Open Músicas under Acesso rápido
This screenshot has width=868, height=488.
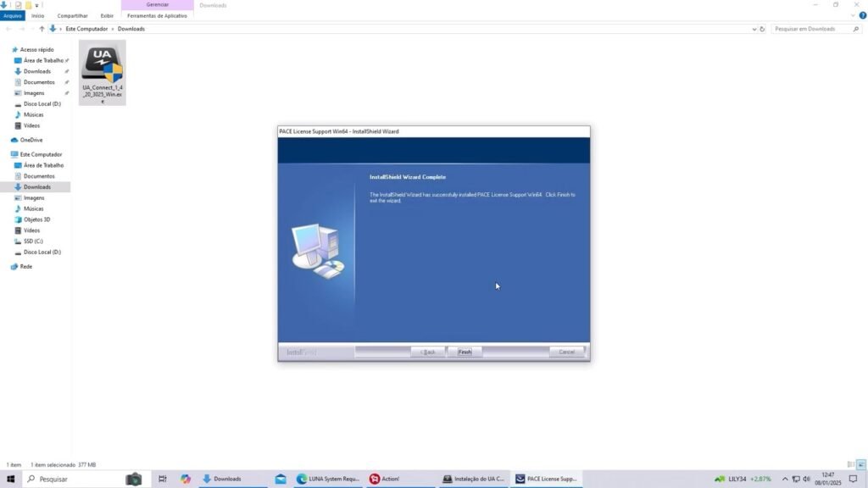pos(33,114)
